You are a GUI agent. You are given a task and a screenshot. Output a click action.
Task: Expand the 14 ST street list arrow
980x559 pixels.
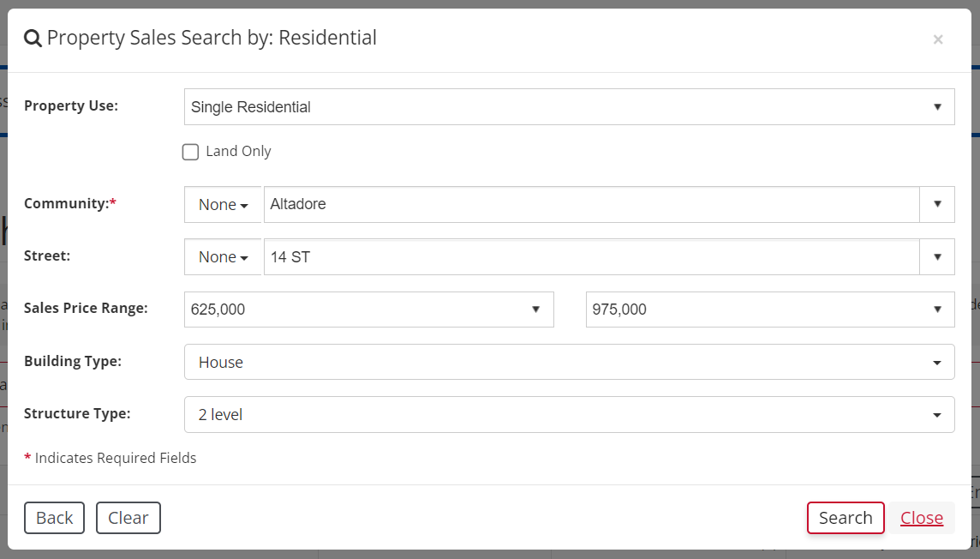click(x=937, y=257)
